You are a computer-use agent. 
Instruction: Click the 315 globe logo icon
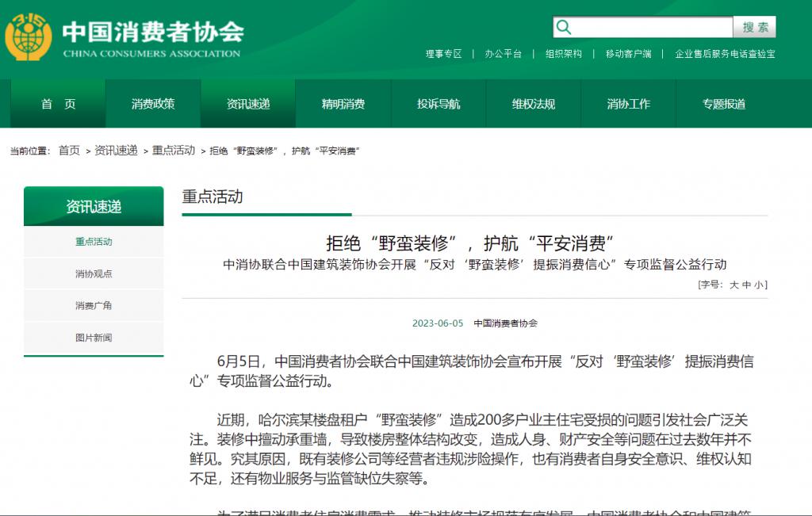point(29,37)
